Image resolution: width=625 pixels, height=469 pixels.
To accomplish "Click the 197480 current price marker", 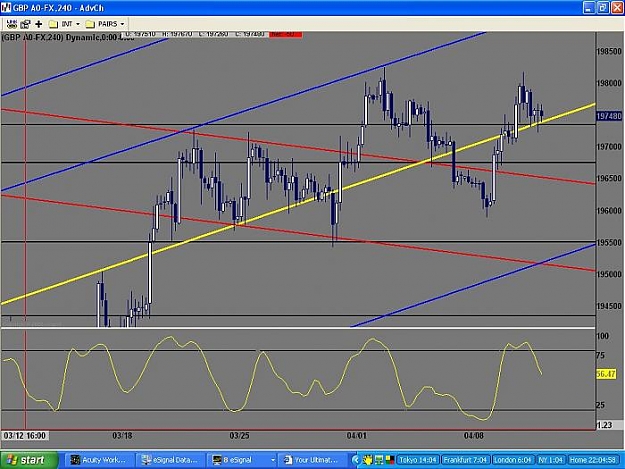I will click(609, 116).
